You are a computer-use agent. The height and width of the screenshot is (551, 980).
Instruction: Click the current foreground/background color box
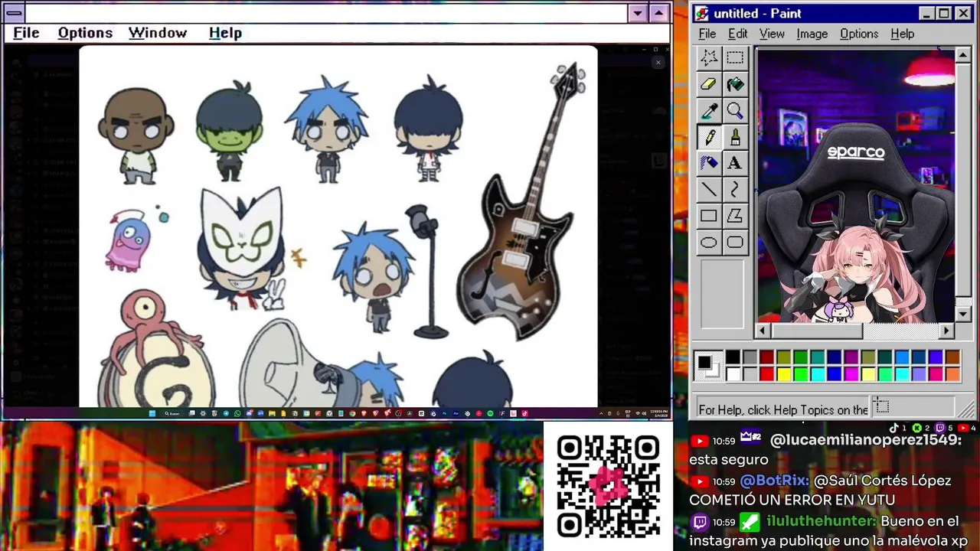[x=708, y=366]
